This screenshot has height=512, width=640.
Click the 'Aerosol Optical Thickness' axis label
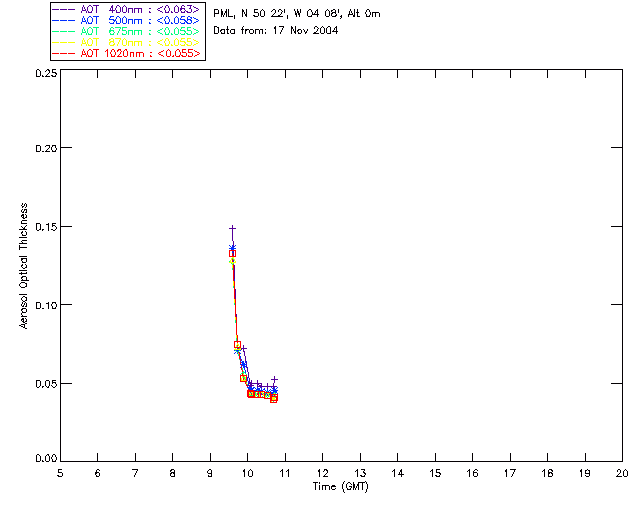(24, 266)
